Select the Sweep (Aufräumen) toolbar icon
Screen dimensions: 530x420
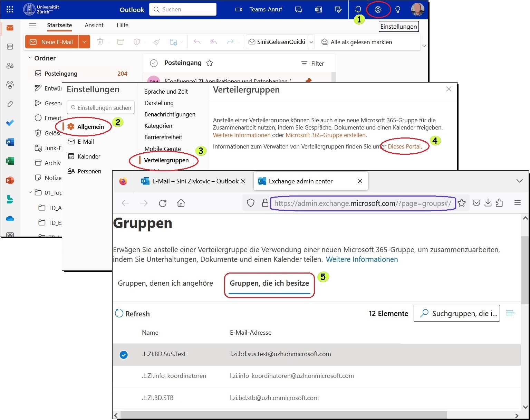156,41
